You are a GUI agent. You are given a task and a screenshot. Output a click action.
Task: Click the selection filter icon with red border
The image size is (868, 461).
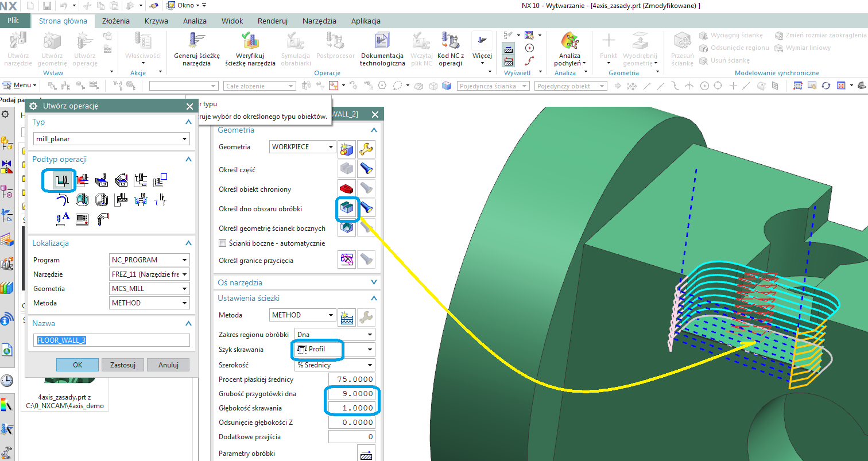tap(334, 86)
